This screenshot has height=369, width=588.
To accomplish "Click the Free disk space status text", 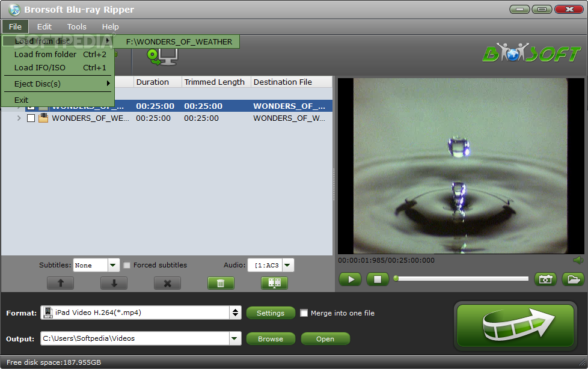I will 54,362.
